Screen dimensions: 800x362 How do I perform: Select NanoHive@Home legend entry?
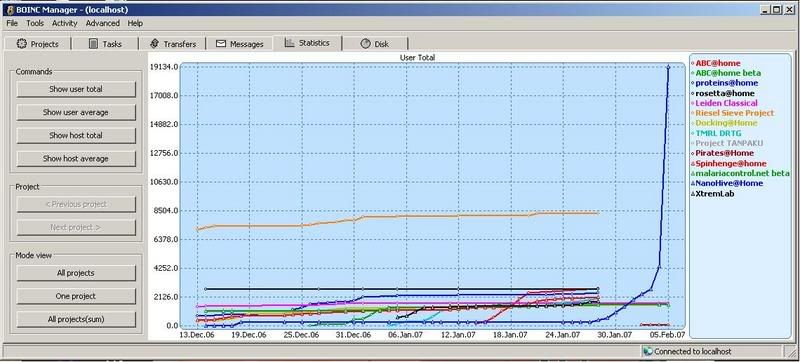[729, 183]
